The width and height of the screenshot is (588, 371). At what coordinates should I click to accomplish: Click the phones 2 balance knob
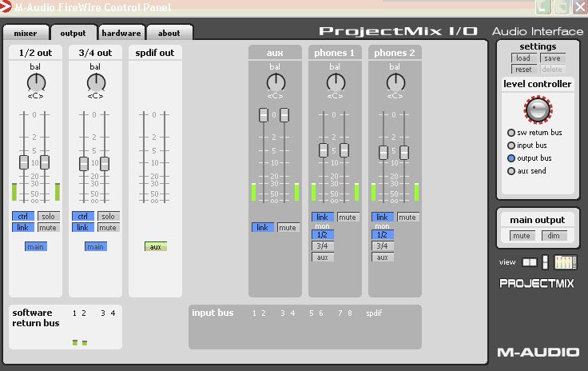pos(395,82)
